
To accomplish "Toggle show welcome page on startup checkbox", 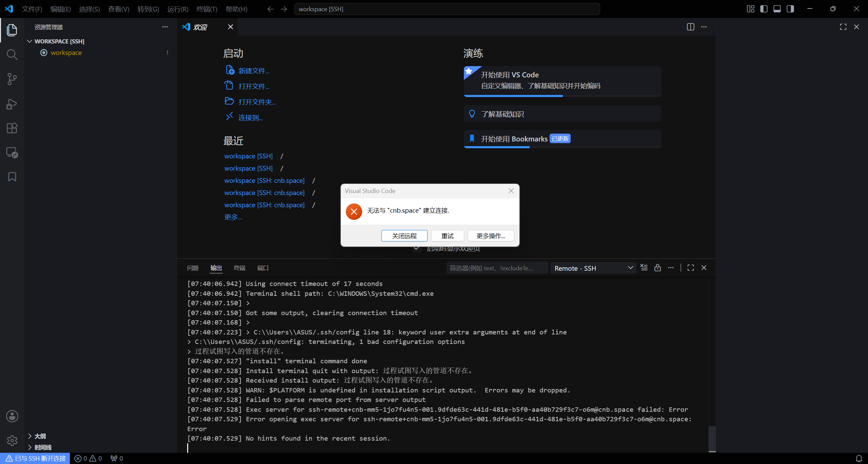I will click(417, 249).
